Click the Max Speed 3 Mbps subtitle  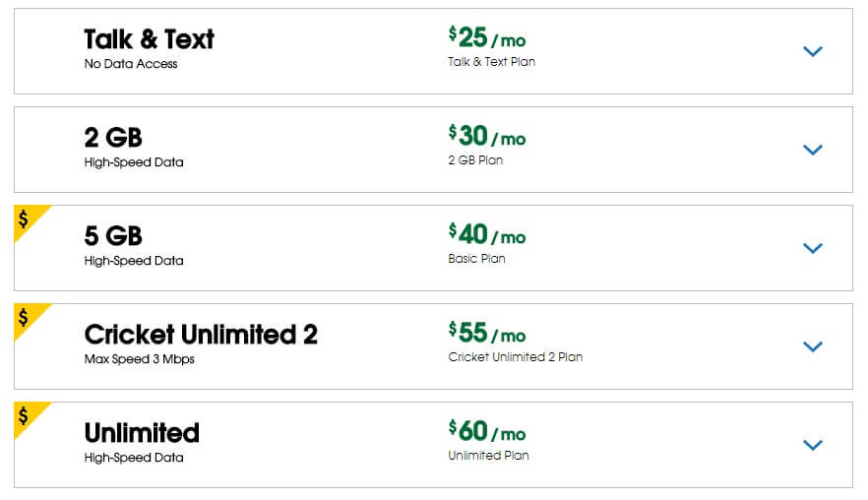click(x=139, y=359)
